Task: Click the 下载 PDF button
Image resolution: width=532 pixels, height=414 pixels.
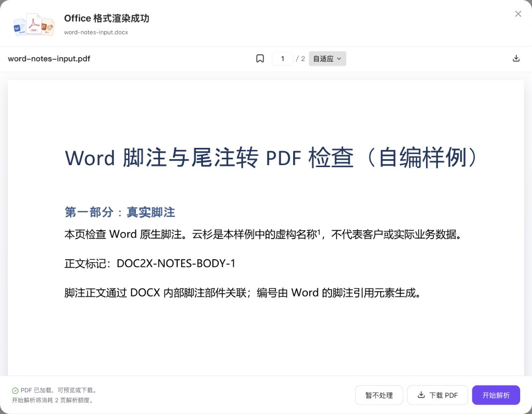Action: click(x=437, y=395)
